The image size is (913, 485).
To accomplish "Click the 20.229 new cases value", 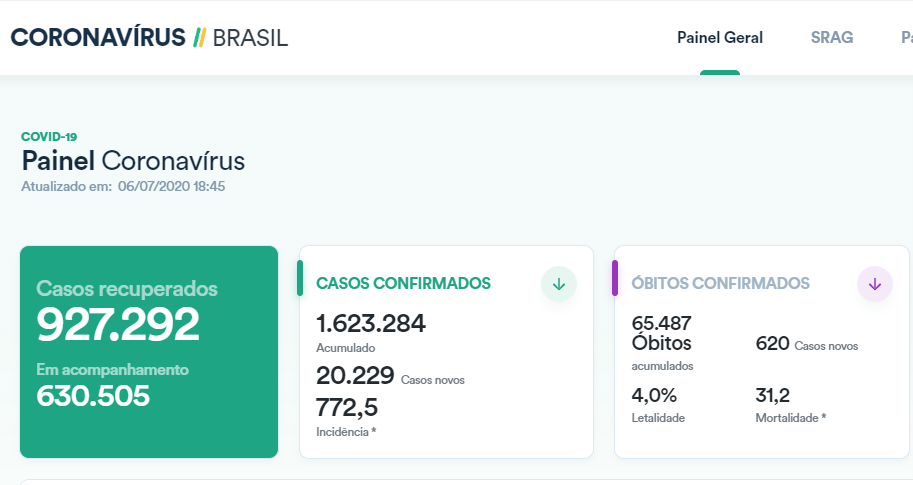I will pos(355,376).
